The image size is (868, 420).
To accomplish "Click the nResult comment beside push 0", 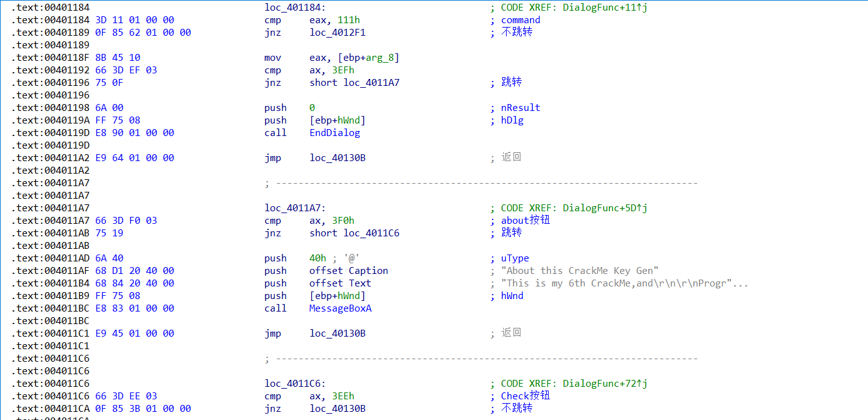I will click(520, 108).
